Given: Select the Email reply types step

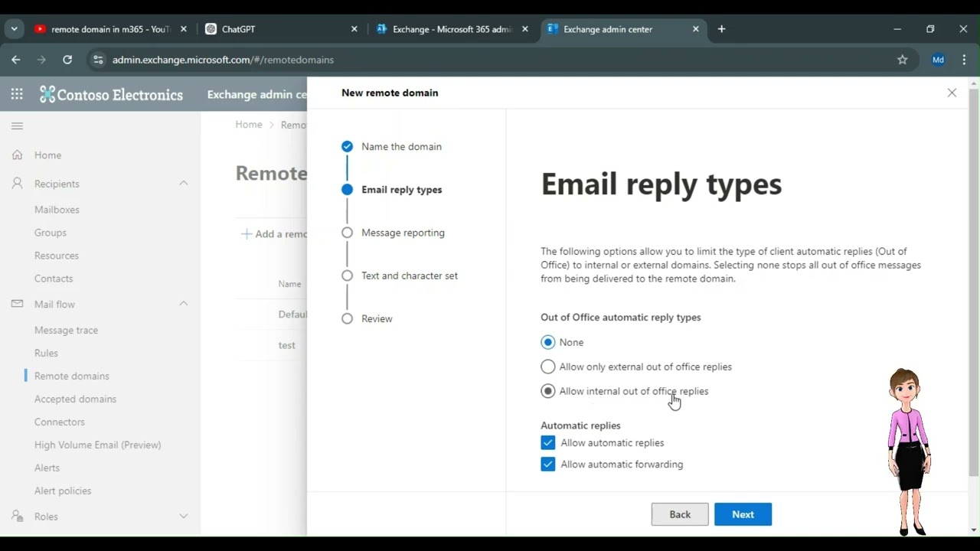Looking at the screenshot, I should point(401,190).
